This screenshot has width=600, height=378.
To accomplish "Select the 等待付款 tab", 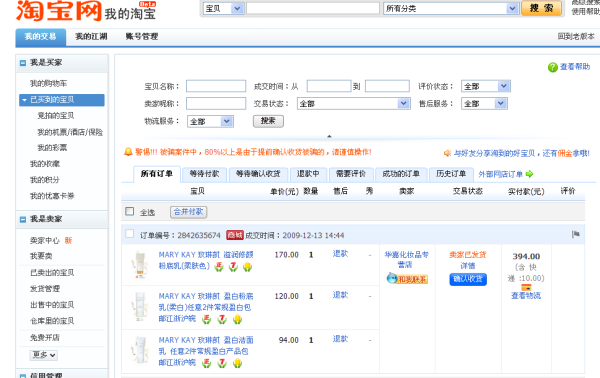I will 205,174.
